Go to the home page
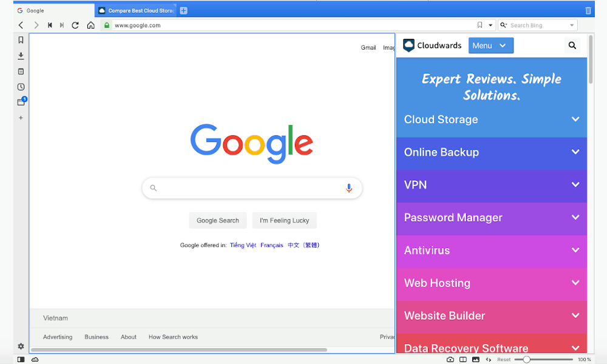Screen dimensions: 607x364 point(90,25)
